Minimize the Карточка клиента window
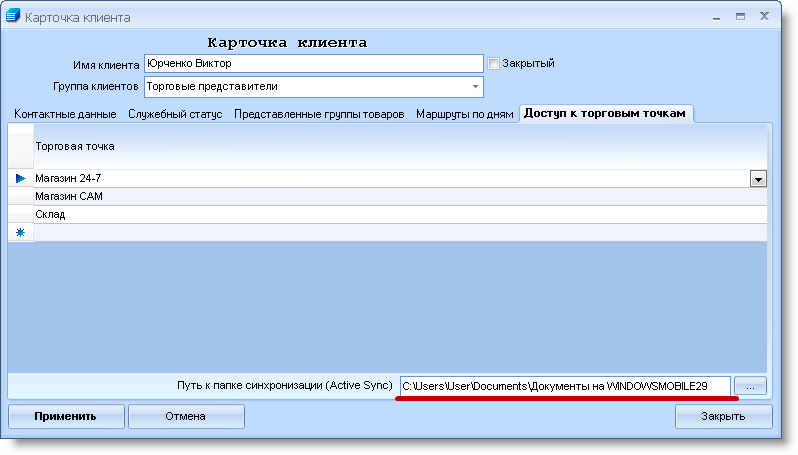This screenshot has height=455, width=798. (x=713, y=17)
